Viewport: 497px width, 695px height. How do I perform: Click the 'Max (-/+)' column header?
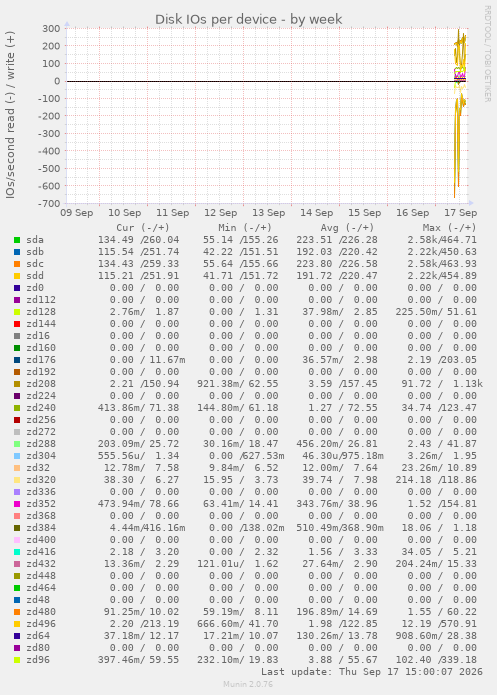[450, 227]
